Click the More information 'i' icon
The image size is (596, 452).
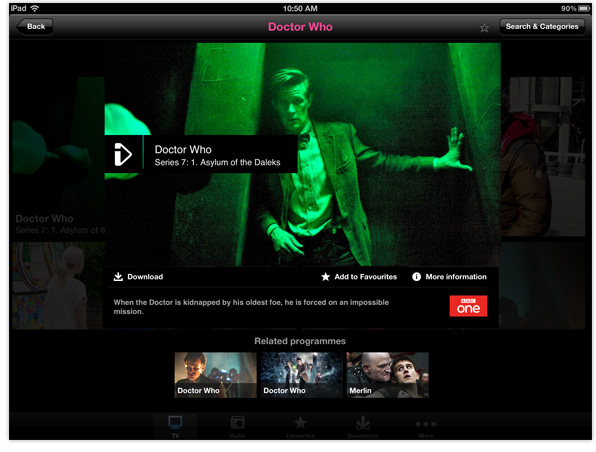click(x=417, y=277)
